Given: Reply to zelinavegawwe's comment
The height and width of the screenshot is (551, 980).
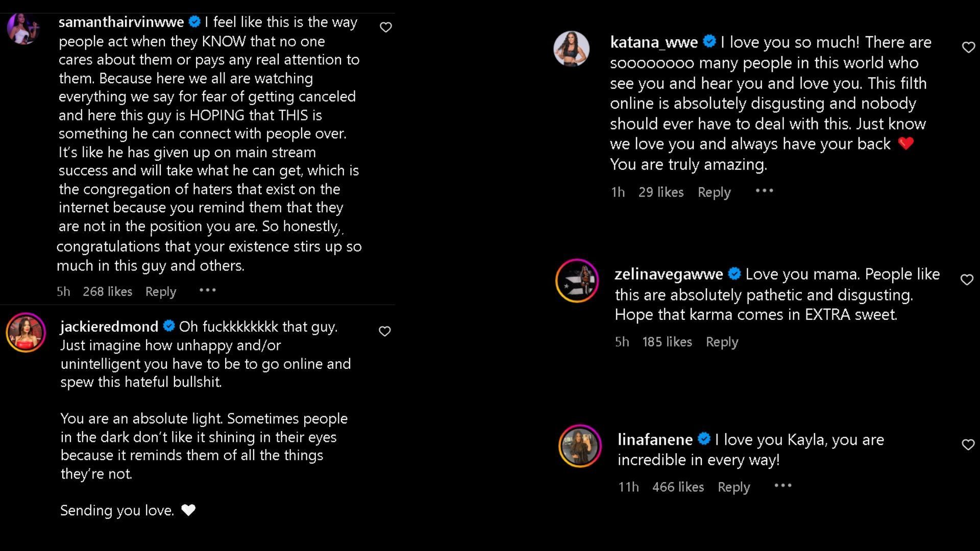Looking at the screenshot, I should (x=721, y=341).
